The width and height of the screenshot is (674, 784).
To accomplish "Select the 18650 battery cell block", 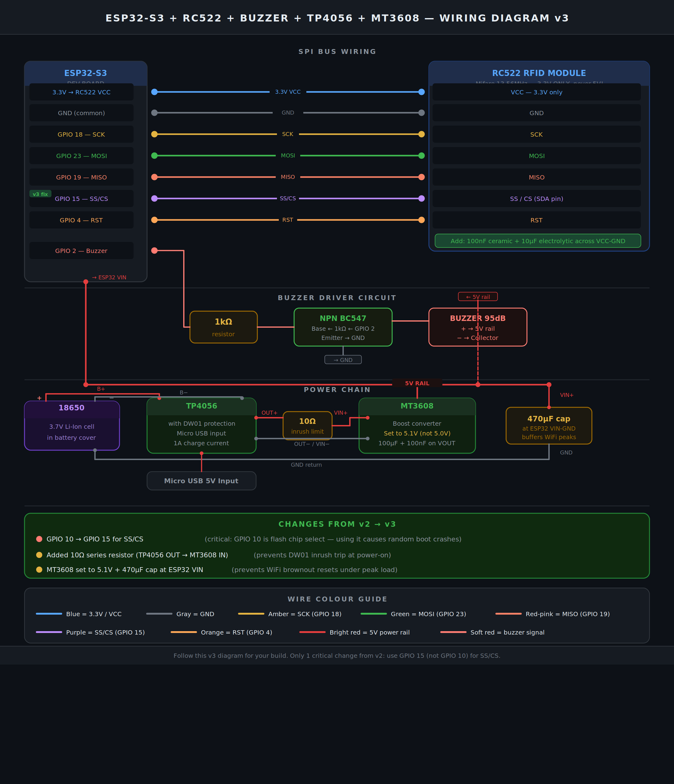I will coord(72,425).
